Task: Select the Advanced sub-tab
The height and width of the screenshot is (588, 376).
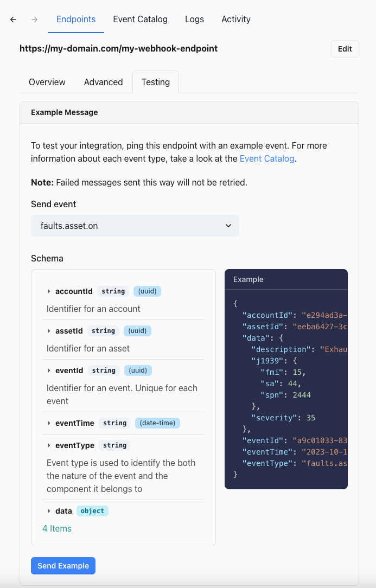Action: 103,82
